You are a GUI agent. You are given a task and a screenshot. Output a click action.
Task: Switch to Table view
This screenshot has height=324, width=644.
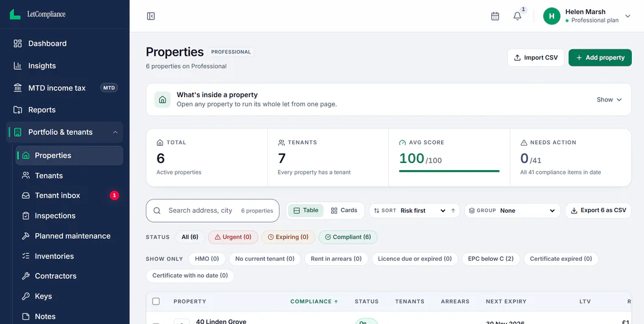[306, 210]
